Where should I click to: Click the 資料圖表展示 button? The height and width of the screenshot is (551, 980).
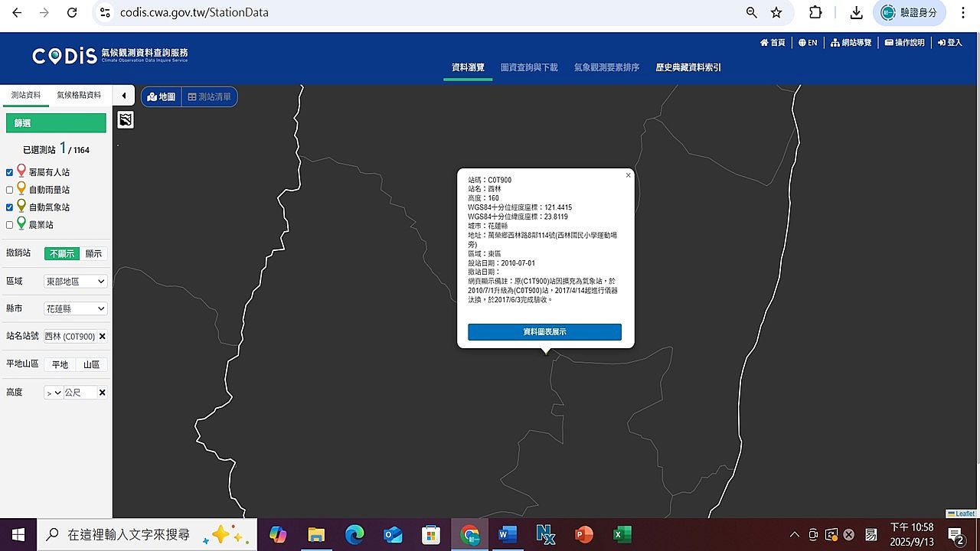point(544,332)
